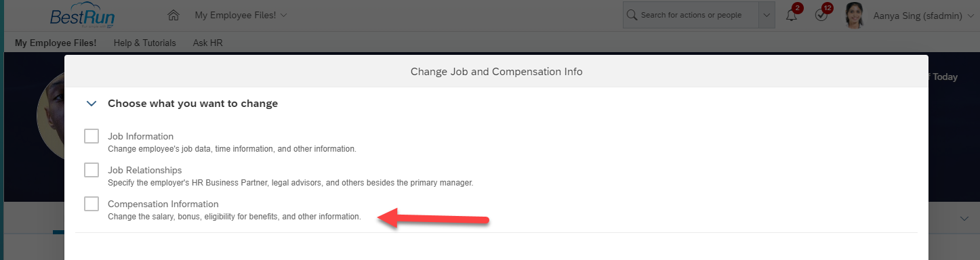Image resolution: width=980 pixels, height=260 pixels.
Task: Collapse the Choose what you want to change section
Action: [x=91, y=104]
